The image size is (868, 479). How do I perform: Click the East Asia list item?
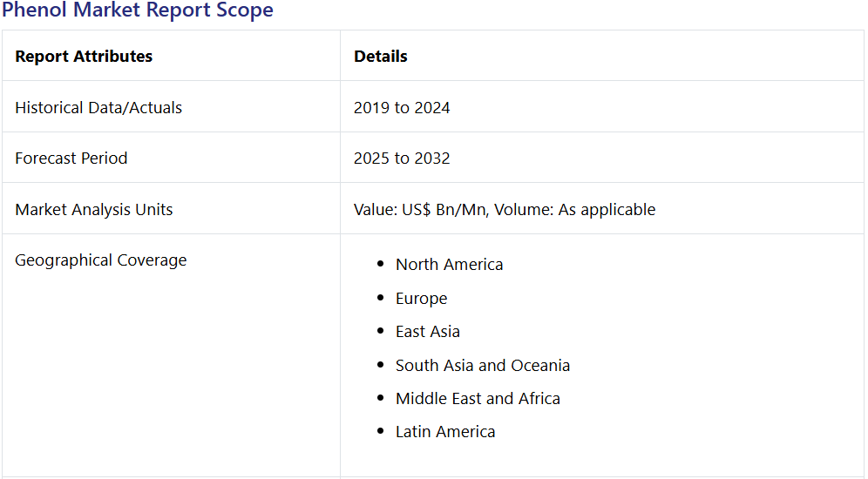click(427, 332)
